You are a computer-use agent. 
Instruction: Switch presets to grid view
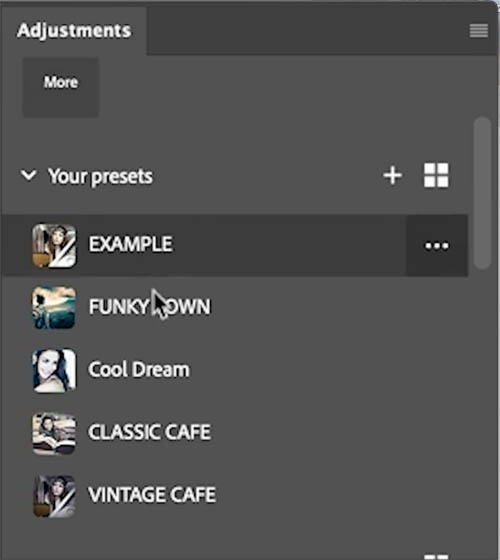pyautogui.click(x=436, y=175)
